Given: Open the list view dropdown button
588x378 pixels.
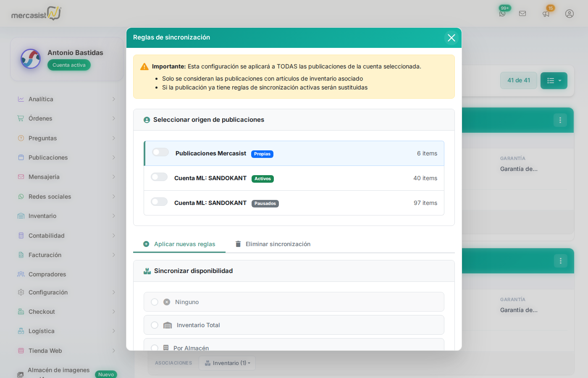Looking at the screenshot, I should (x=554, y=81).
